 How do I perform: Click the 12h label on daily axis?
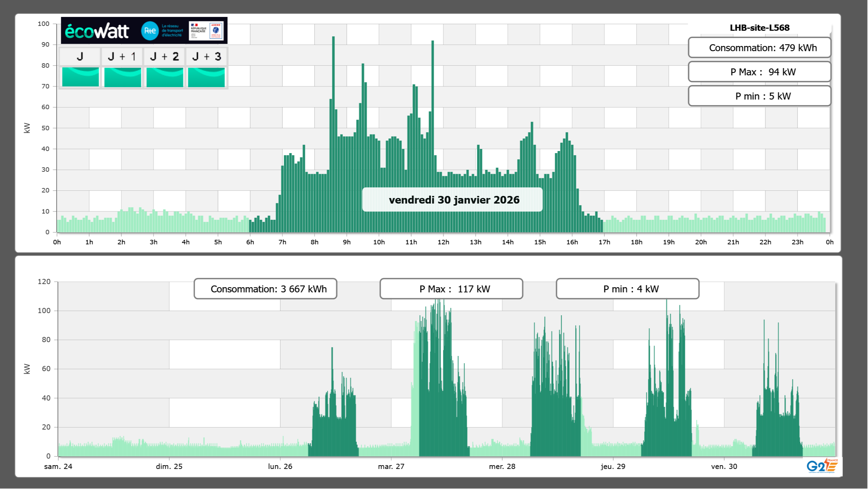(443, 242)
